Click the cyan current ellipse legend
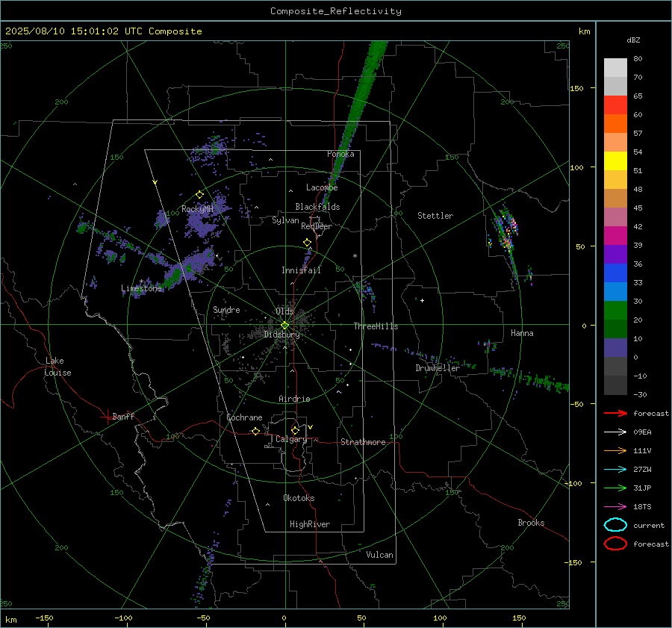The image size is (672, 628). tap(615, 525)
